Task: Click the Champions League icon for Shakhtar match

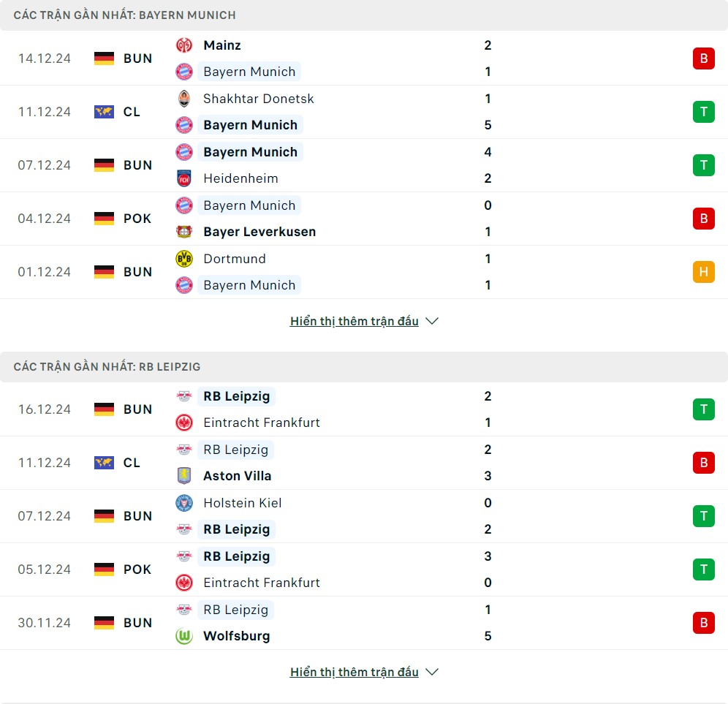Action: click(x=104, y=112)
